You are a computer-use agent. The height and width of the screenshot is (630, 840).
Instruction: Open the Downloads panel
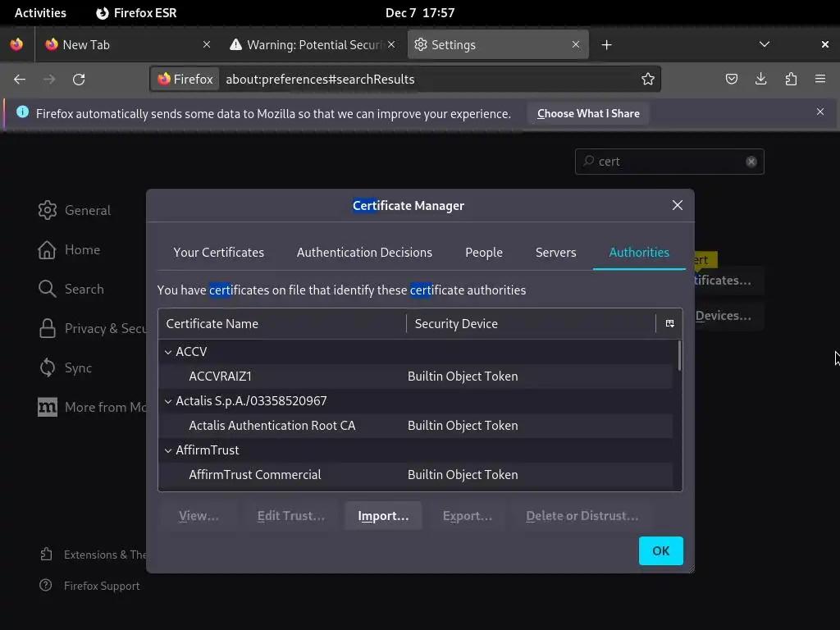click(760, 80)
